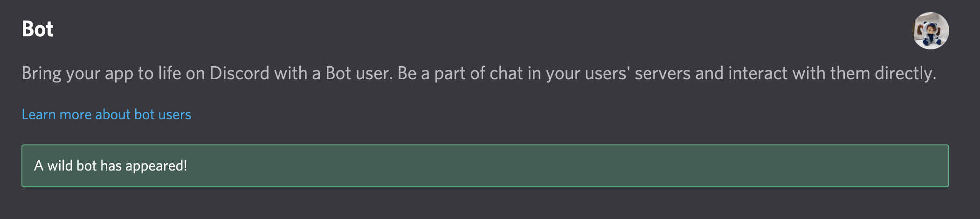980x219 pixels.
Task: Click the green A wild bot has appeared banner
Action: pyautogui.click(x=485, y=166)
